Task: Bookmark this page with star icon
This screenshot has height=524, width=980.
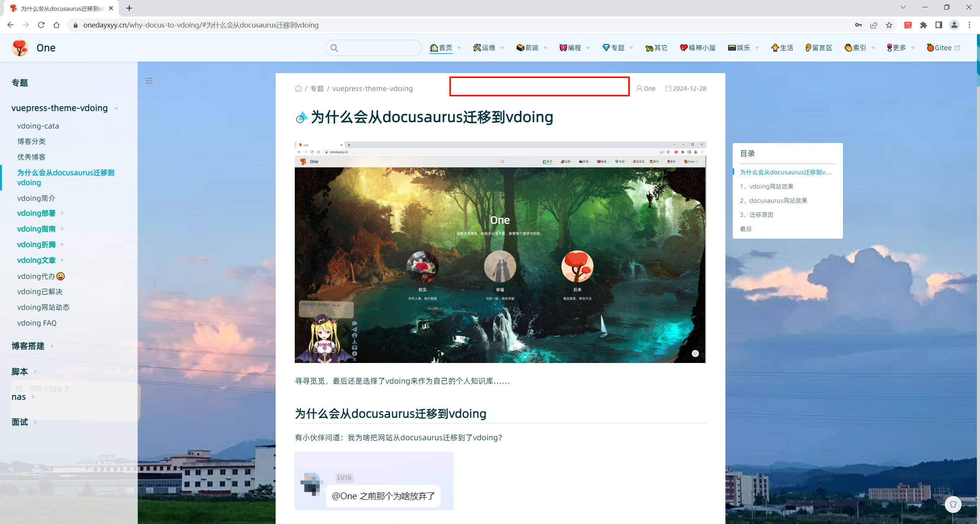Action: click(889, 25)
